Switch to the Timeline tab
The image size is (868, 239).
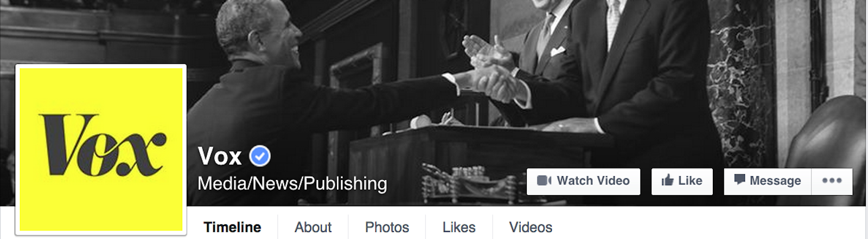pyautogui.click(x=232, y=227)
